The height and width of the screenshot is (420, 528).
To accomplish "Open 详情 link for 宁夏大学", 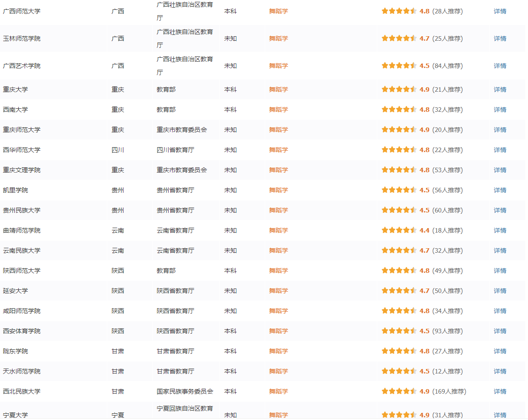I will (x=500, y=415).
